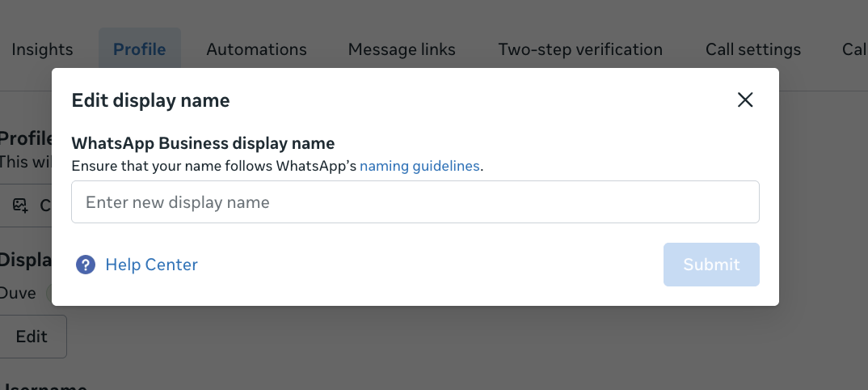Click the WhatsApp Business display name label
This screenshot has height=390, width=868.
tap(203, 143)
